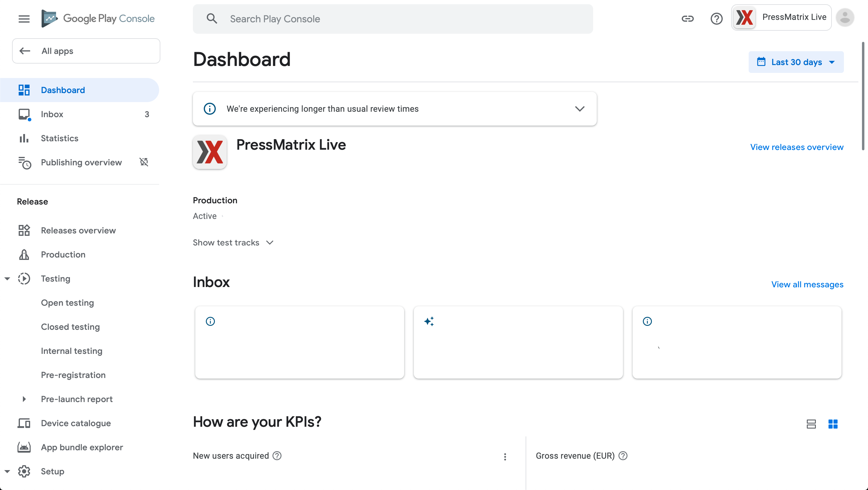868x490 pixels.
Task: Click the calendar icon in date range
Action: coord(761,62)
